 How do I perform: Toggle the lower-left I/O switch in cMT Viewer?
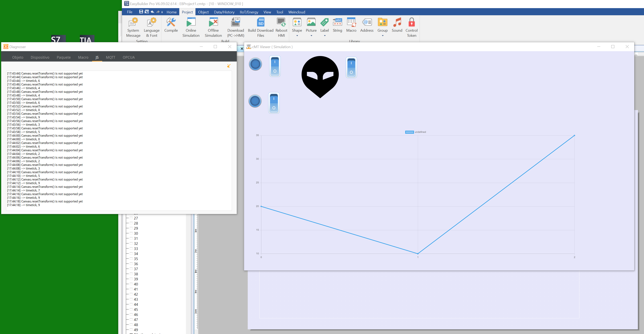pos(274,103)
